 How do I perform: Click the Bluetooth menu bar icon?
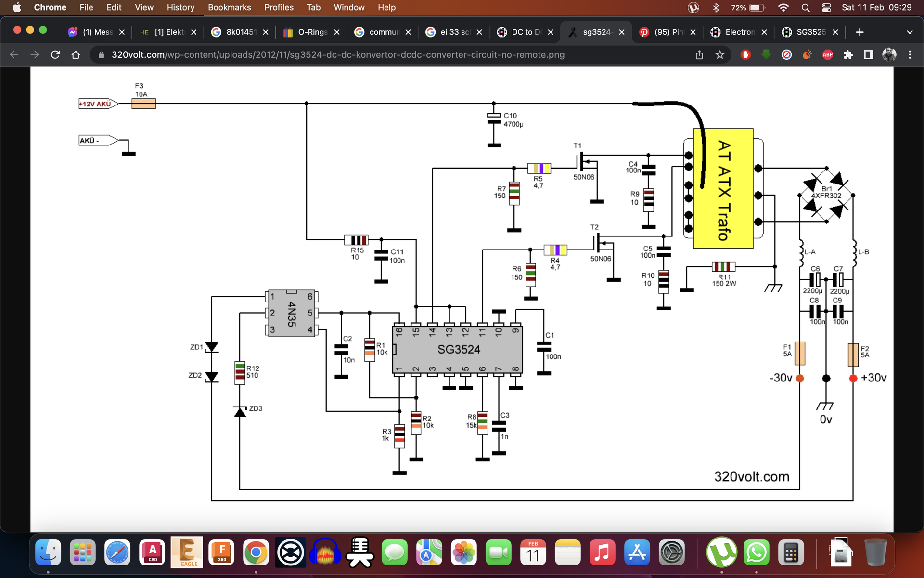click(x=716, y=8)
